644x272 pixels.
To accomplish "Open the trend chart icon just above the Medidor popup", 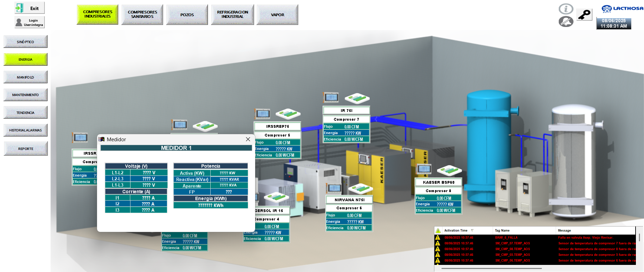I will tap(205, 126).
